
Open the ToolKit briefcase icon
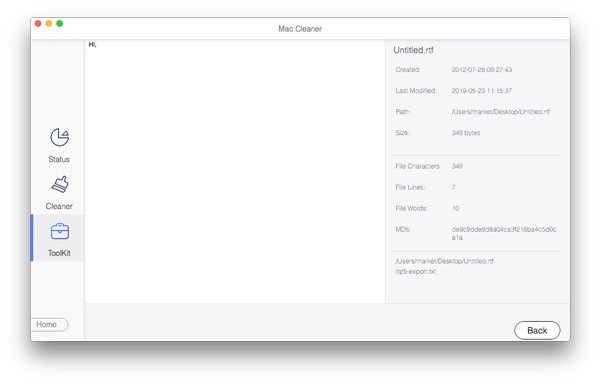[x=59, y=231]
